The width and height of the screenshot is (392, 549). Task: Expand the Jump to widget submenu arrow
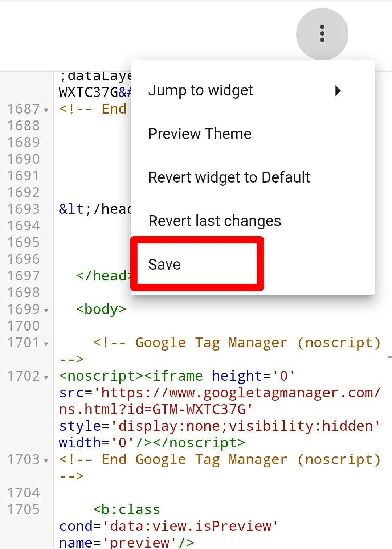338,90
